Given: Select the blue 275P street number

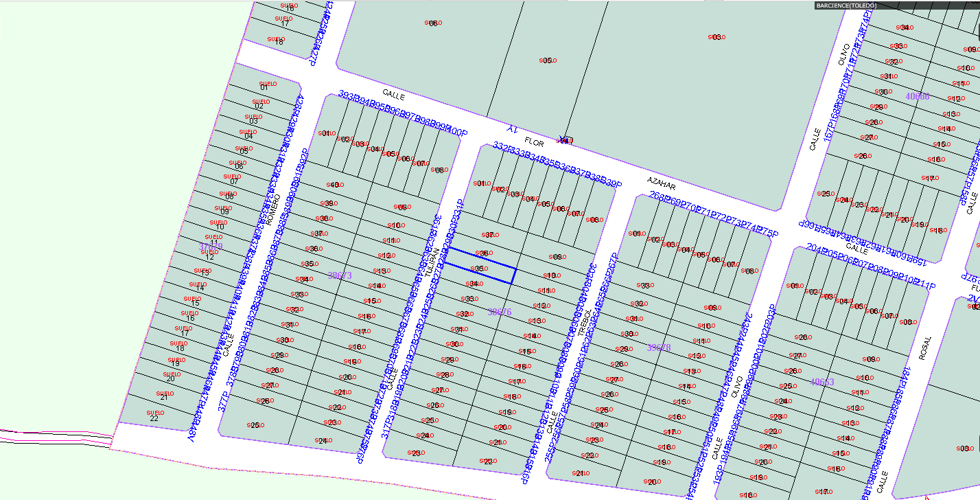Looking at the screenshot, I should 767,233.
